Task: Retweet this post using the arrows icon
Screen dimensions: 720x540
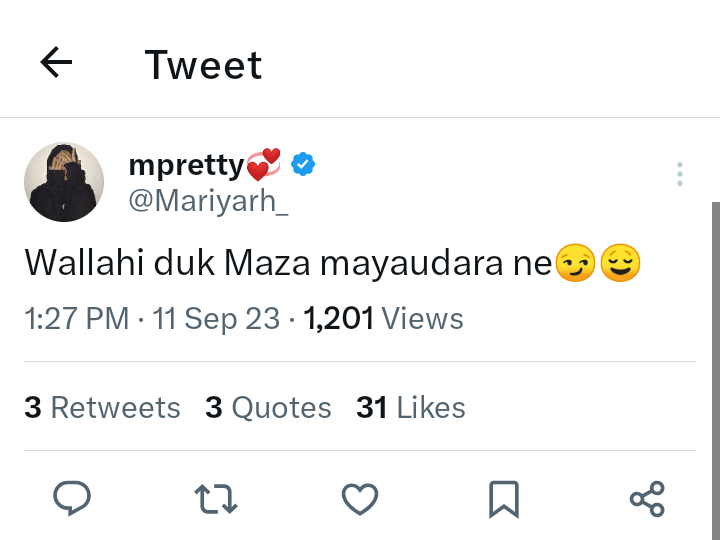Action: point(216,497)
